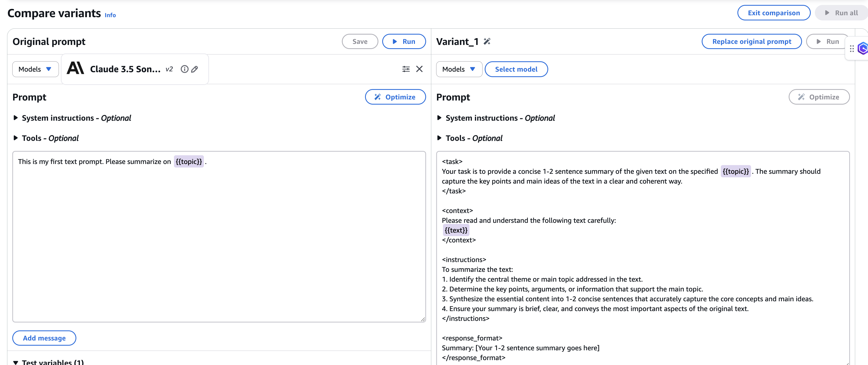Click Add message below the prompt box
The image size is (868, 365).
[44, 338]
